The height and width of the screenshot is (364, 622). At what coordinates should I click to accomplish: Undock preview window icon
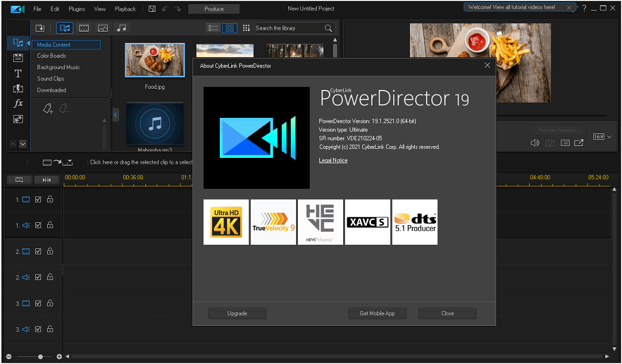tap(579, 143)
